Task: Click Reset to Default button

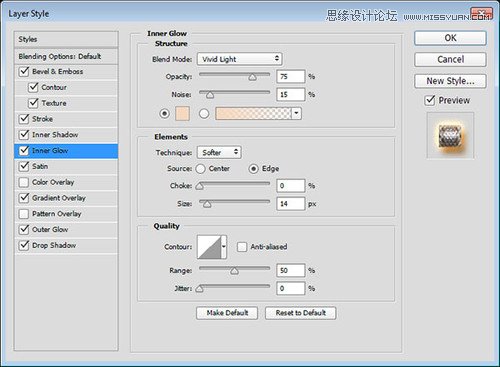Action: tap(301, 313)
